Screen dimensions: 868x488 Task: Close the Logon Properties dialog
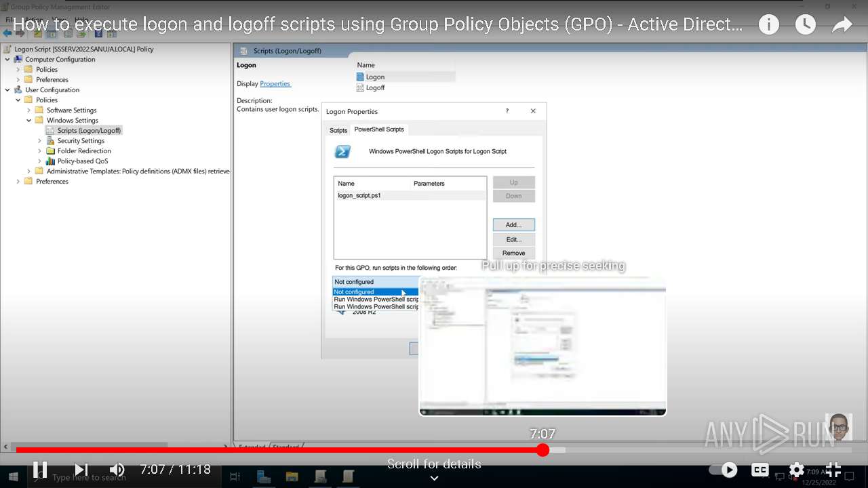533,111
